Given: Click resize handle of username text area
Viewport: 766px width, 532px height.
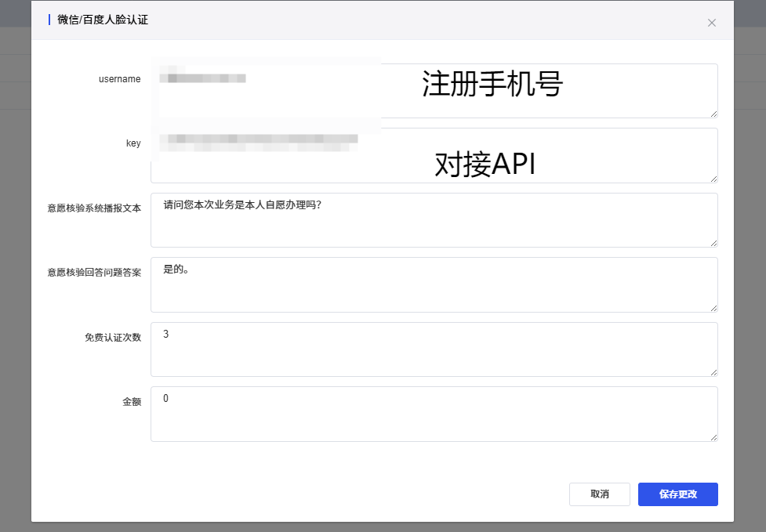Looking at the screenshot, I should click(x=713, y=114).
